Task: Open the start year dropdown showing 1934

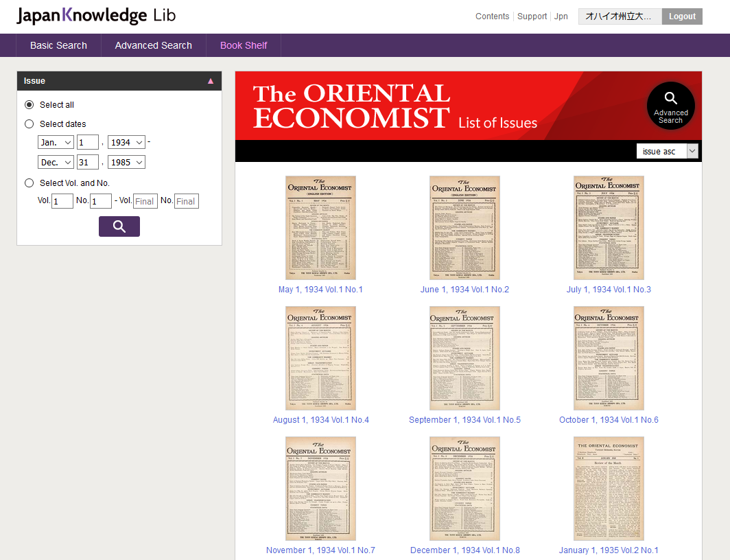Action: tap(126, 142)
